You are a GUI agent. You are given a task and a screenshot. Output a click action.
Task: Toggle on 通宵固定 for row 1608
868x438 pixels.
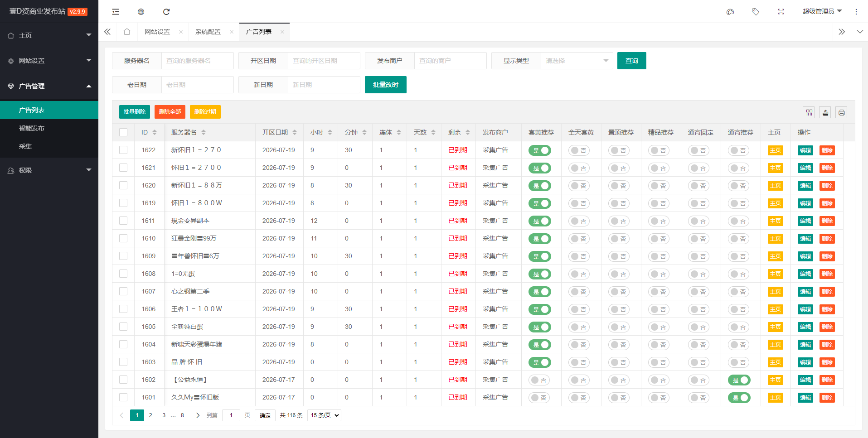tap(698, 274)
